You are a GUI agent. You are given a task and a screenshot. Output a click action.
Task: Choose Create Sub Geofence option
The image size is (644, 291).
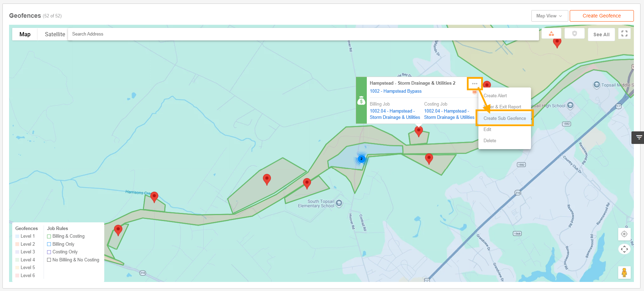[505, 118]
